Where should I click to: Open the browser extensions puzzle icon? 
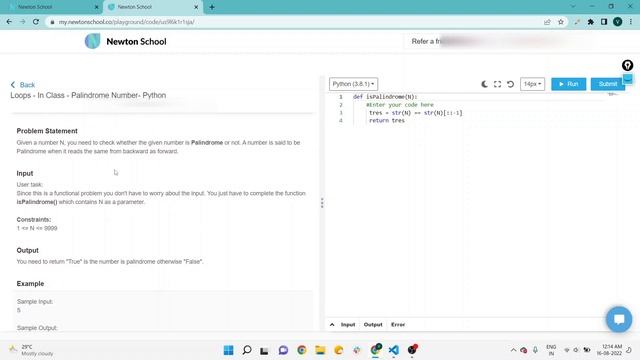coord(591,22)
